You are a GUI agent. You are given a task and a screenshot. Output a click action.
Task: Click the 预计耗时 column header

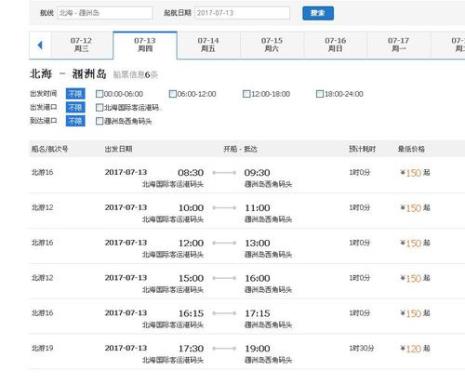[x=362, y=149]
